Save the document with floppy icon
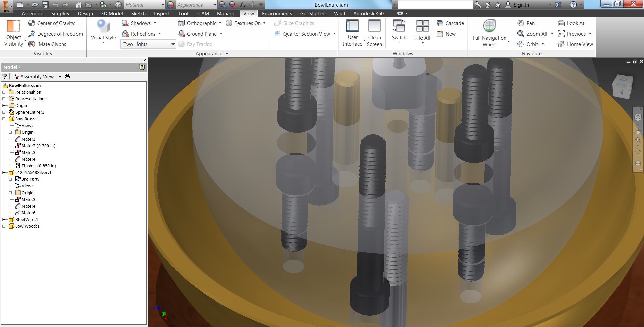Viewport: 644px width, 327px height. (x=45, y=5)
